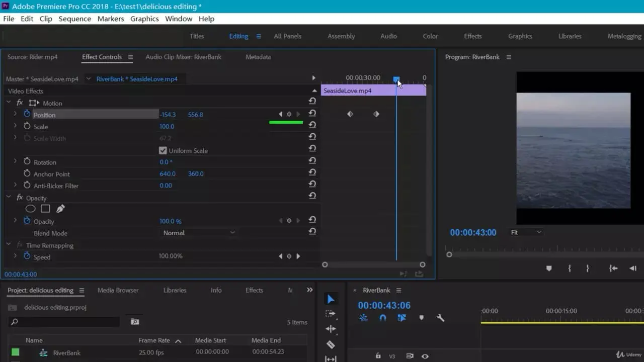Switch to the Media Browser tab
Screen dimensions: 644x362
(x=118, y=290)
